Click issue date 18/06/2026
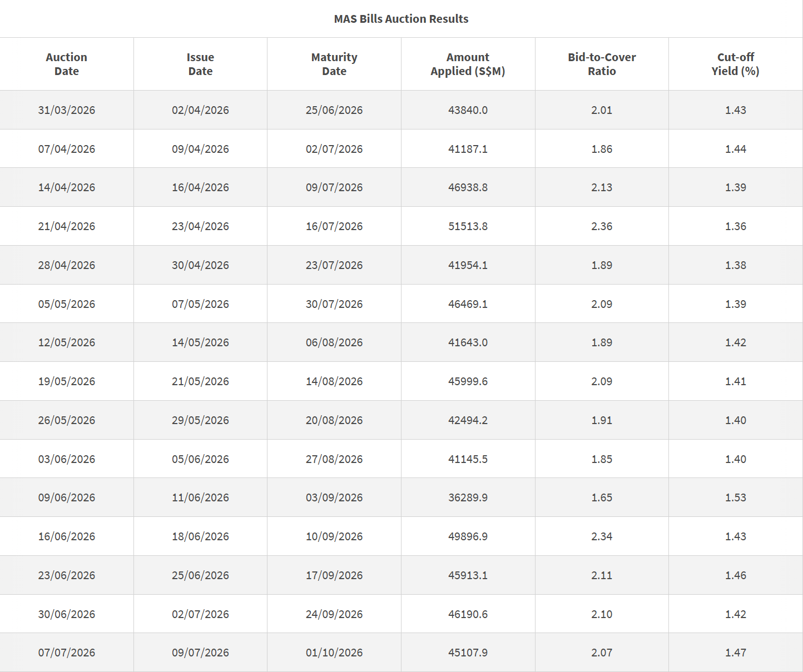803x672 pixels. pyautogui.click(x=200, y=536)
